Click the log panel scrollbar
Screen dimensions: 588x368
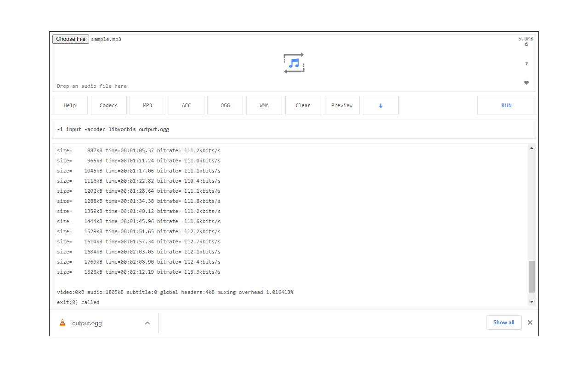point(531,276)
